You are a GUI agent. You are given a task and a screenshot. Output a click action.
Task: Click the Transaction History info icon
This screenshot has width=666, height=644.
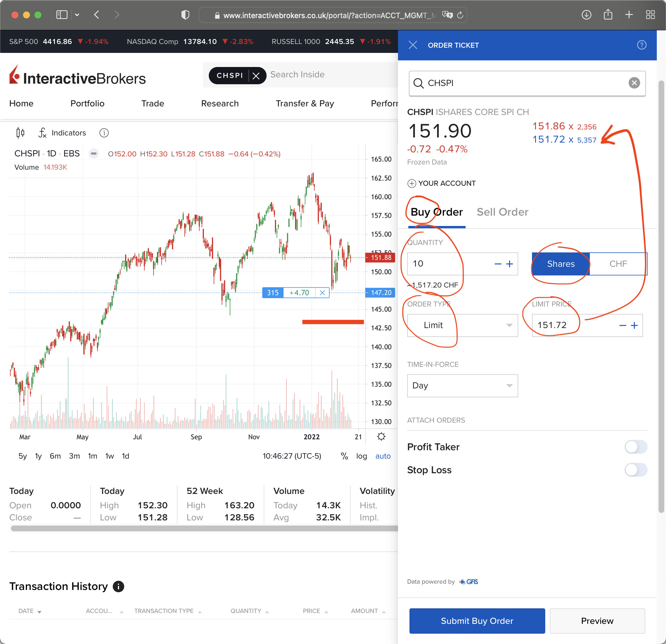118,586
